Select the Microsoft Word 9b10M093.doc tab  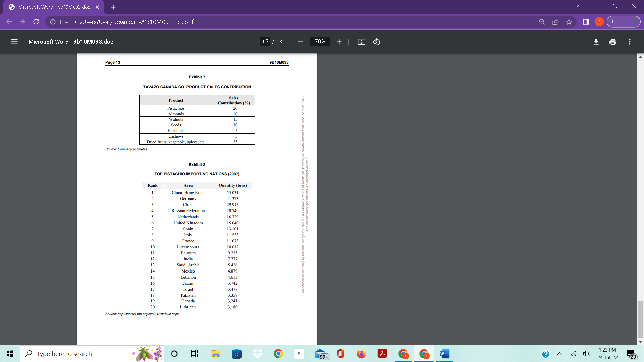click(x=54, y=7)
